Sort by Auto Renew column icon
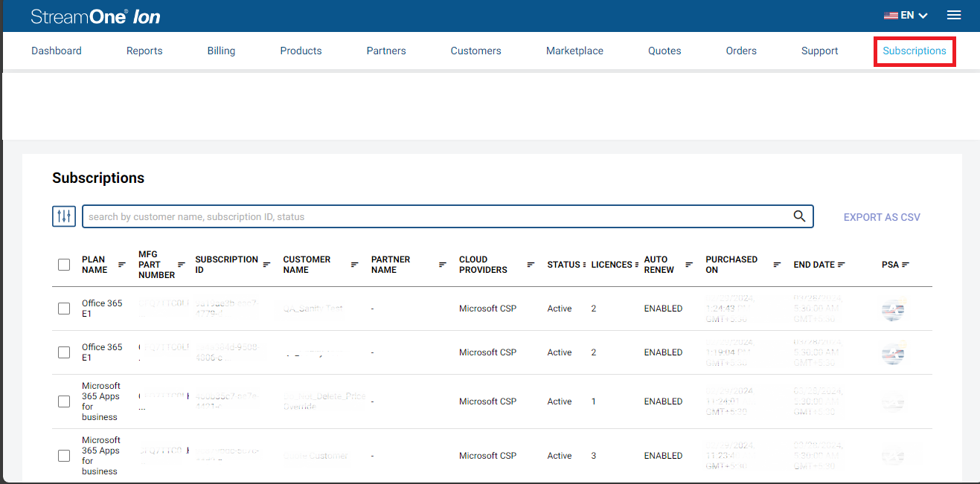 [x=689, y=265]
